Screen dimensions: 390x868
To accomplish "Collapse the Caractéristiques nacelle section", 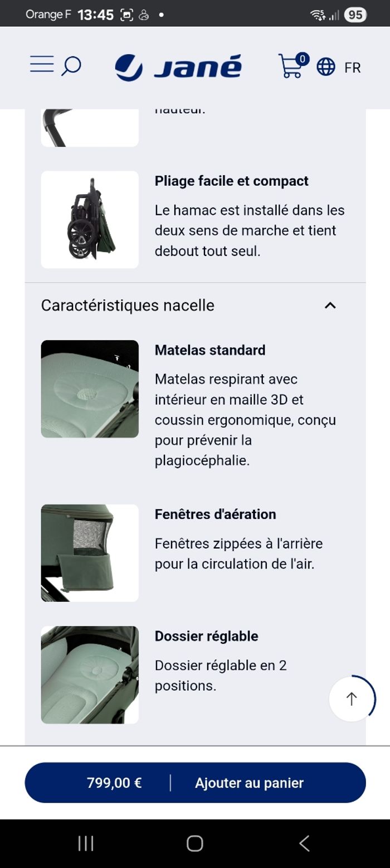I will pos(330,305).
